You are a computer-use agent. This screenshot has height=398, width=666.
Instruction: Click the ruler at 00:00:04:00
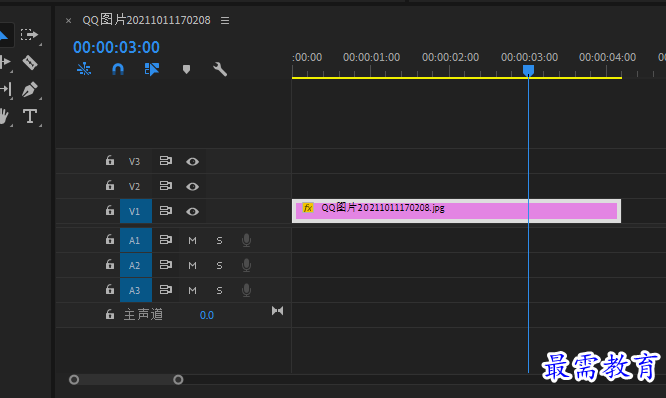click(607, 57)
